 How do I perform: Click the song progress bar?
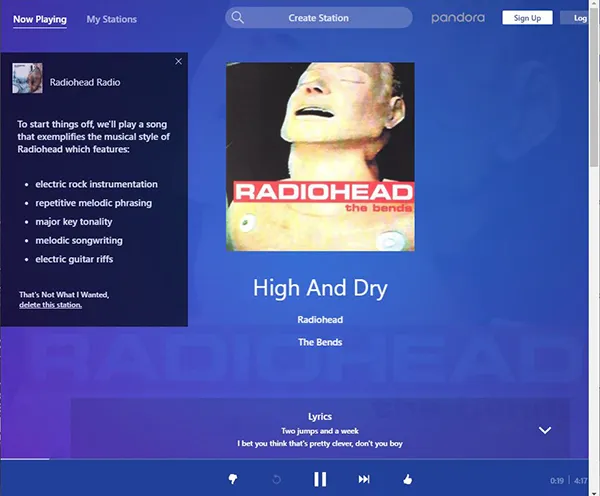click(294, 459)
